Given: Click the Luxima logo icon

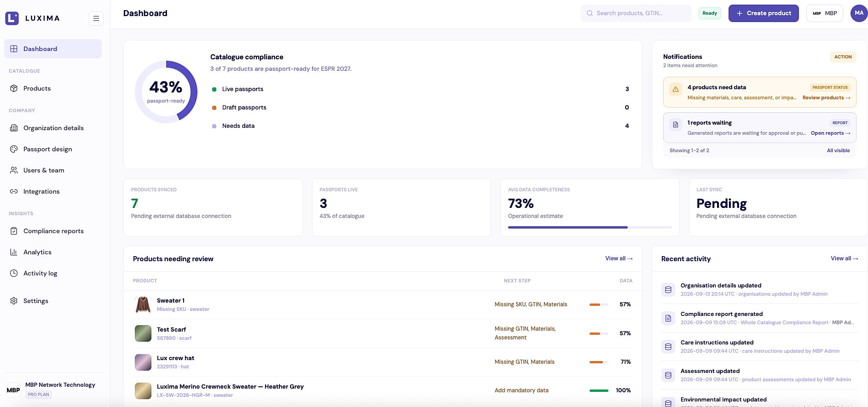Looking at the screenshot, I should pyautogui.click(x=12, y=18).
